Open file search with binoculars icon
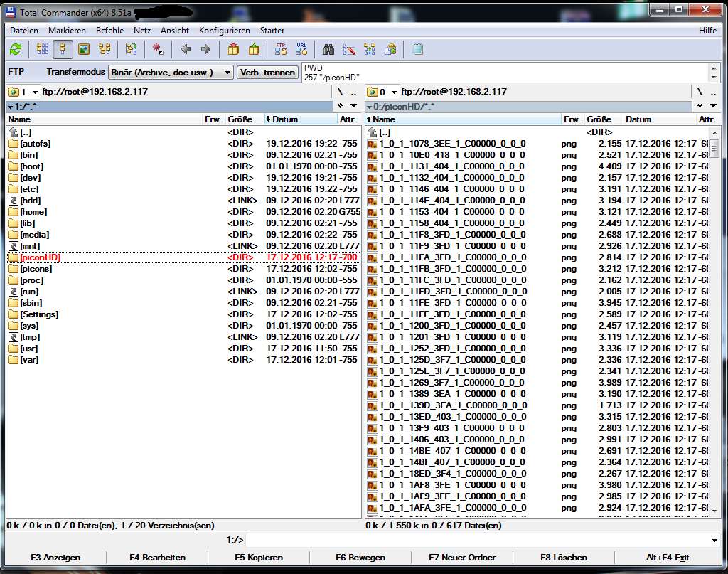The height and width of the screenshot is (574, 728). point(328,49)
